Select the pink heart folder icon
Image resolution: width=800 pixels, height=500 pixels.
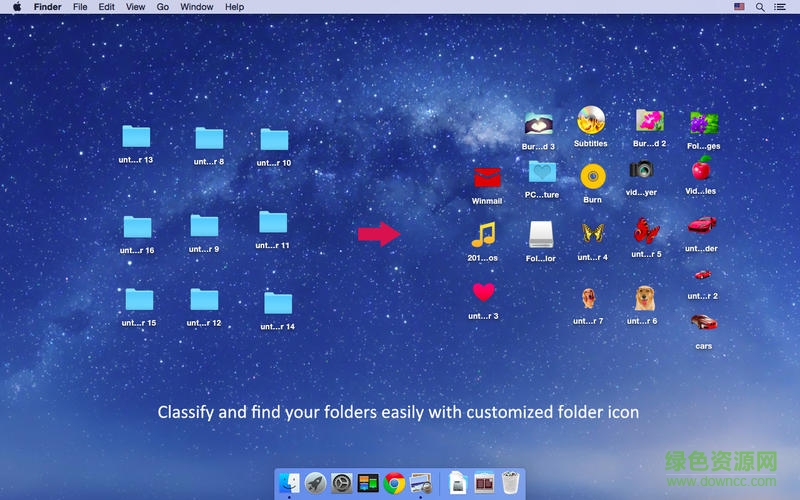(483, 293)
